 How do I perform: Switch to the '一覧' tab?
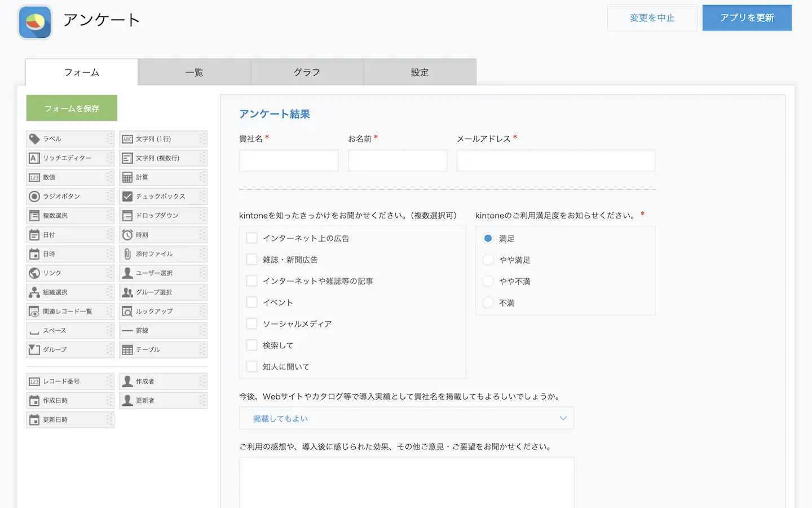coord(194,72)
